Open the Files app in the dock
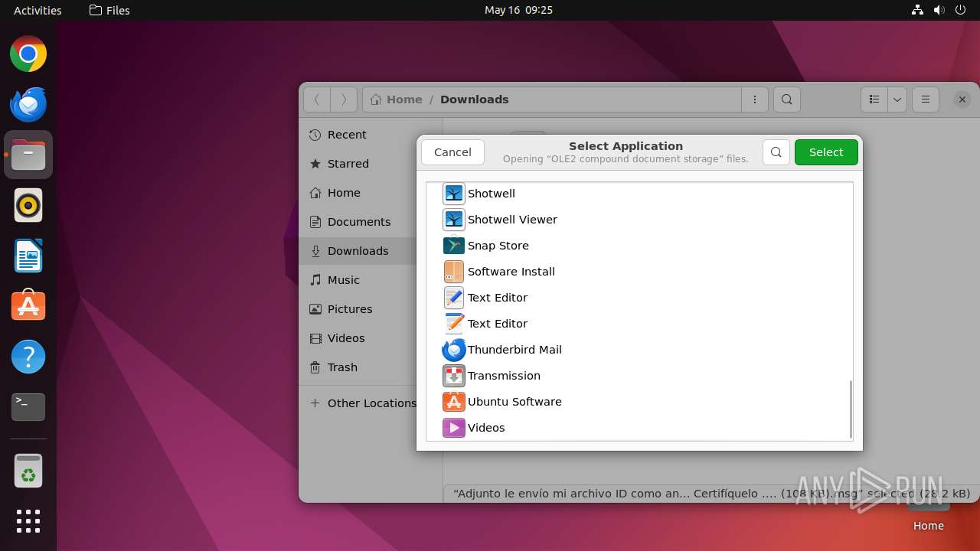Viewport: 980px width, 551px height. click(28, 155)
